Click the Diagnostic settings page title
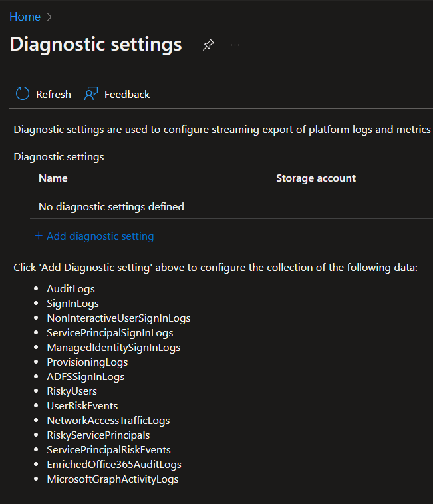Screen dimensions: 433x504 point(96,44)
